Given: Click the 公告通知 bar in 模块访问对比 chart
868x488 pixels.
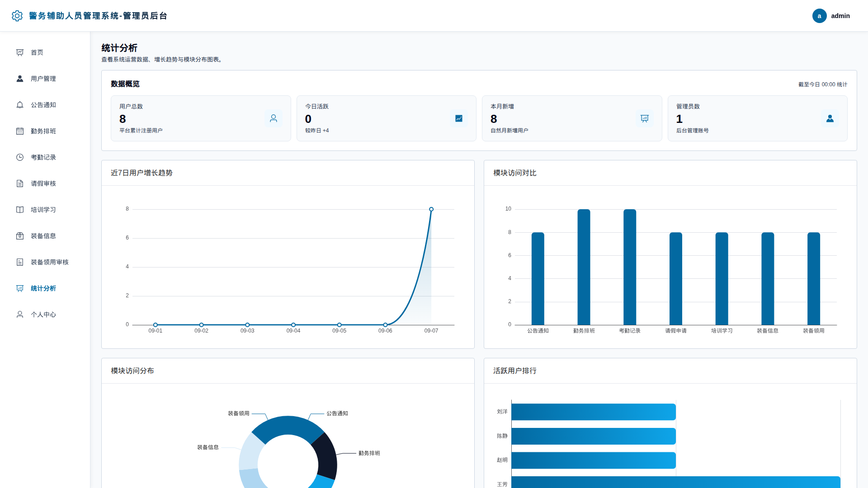Looking at the screenshot, I should point(538,278).
